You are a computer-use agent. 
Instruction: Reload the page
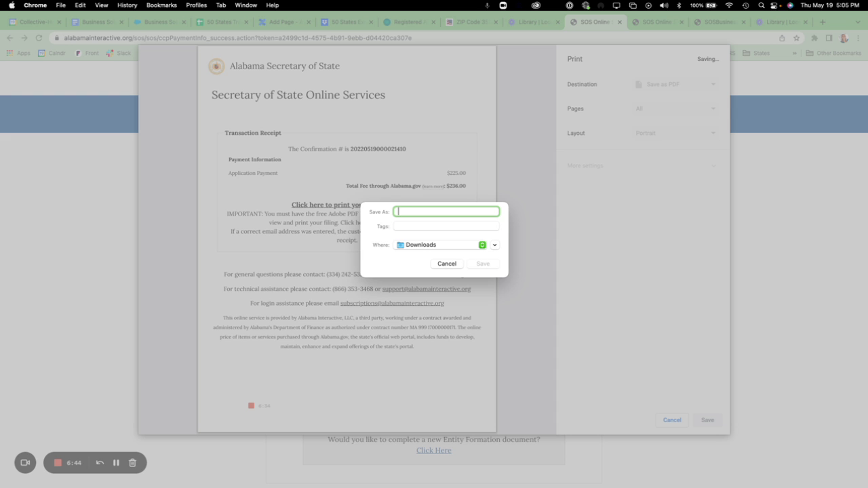39,38
